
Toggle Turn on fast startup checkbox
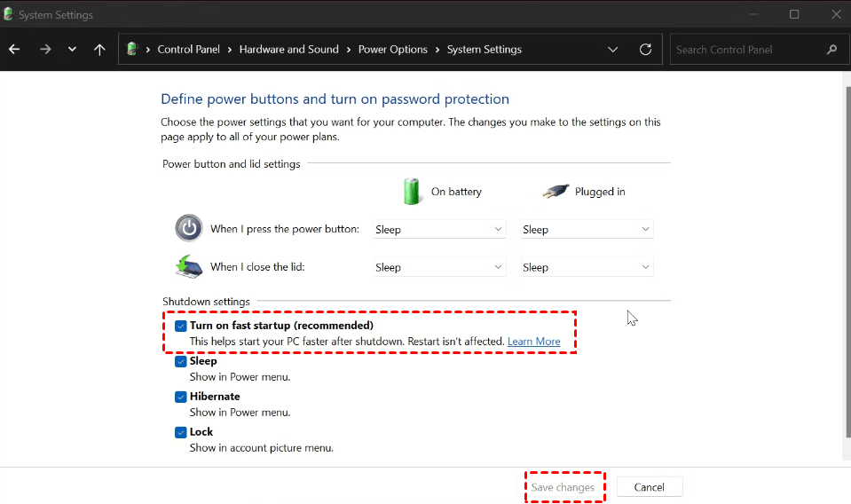(x=181, y=326)
